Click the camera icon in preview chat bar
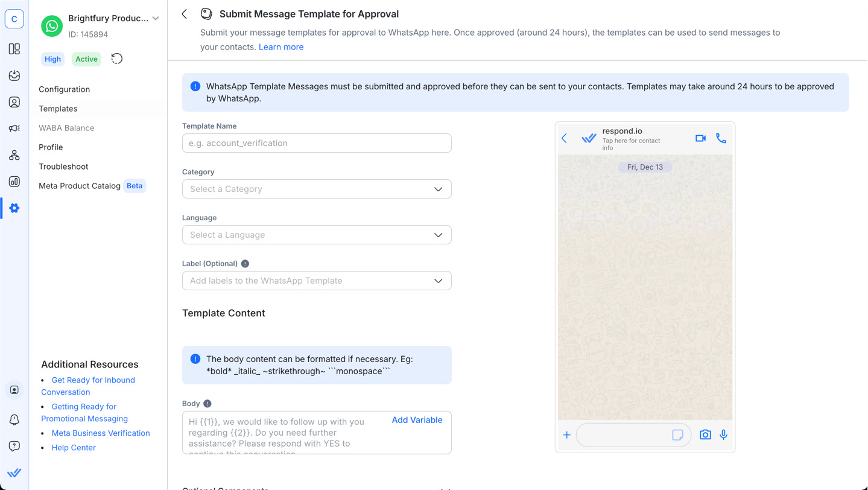The height and width of the screenshot is (490, 868). tap(705, 434)
